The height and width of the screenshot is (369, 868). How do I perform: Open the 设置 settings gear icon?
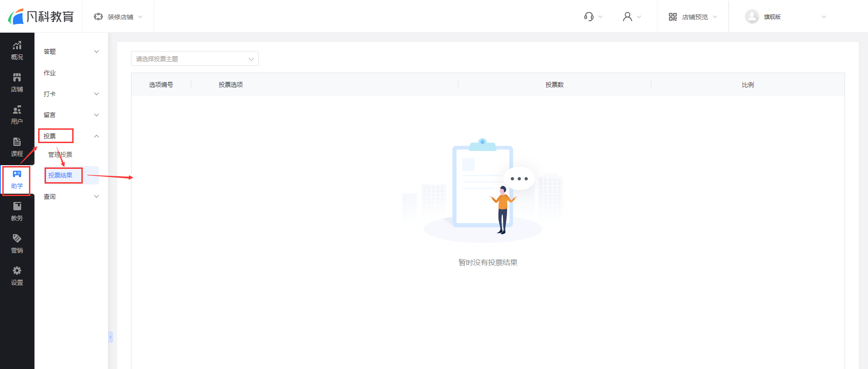(17, 271)
